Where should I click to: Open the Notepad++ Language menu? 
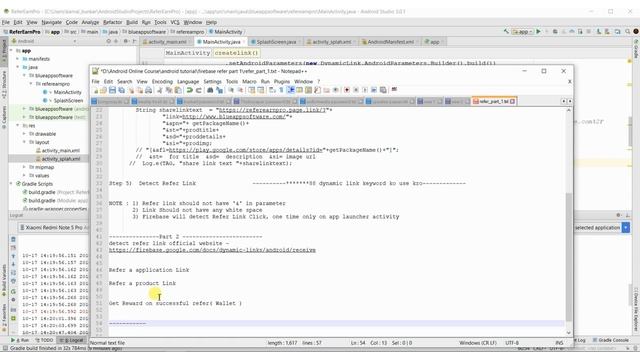pyautogui.click(x=188, y=82)
